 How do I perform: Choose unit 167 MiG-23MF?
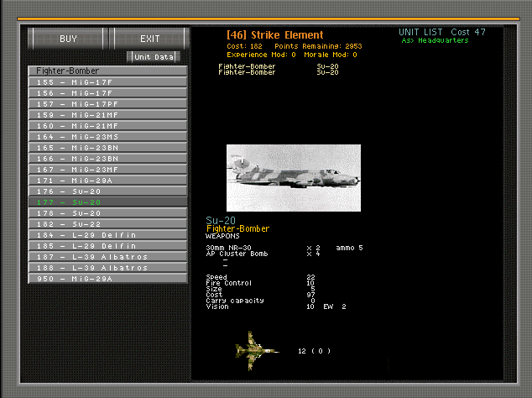(x=107, y=169)
